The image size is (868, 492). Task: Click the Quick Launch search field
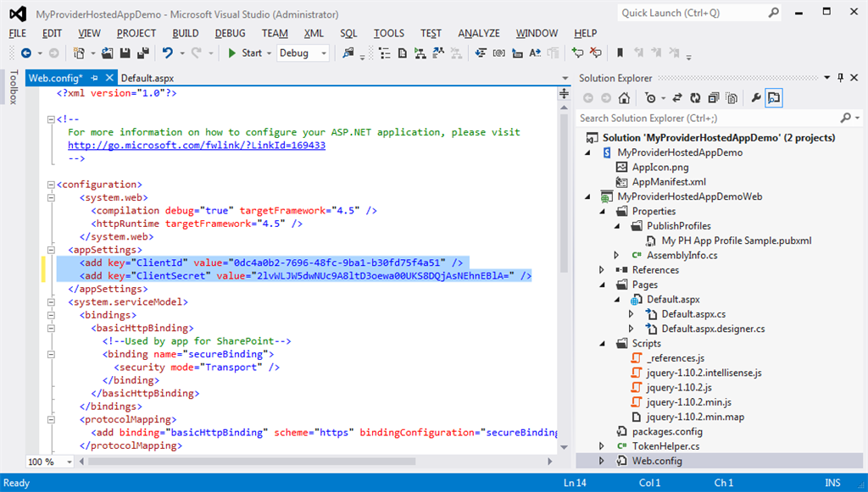coord(678,14)
